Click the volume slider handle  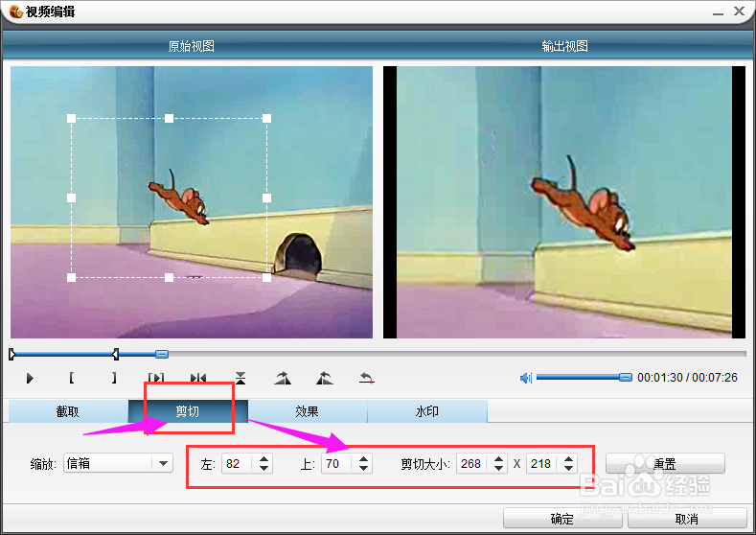click(626, 377)
